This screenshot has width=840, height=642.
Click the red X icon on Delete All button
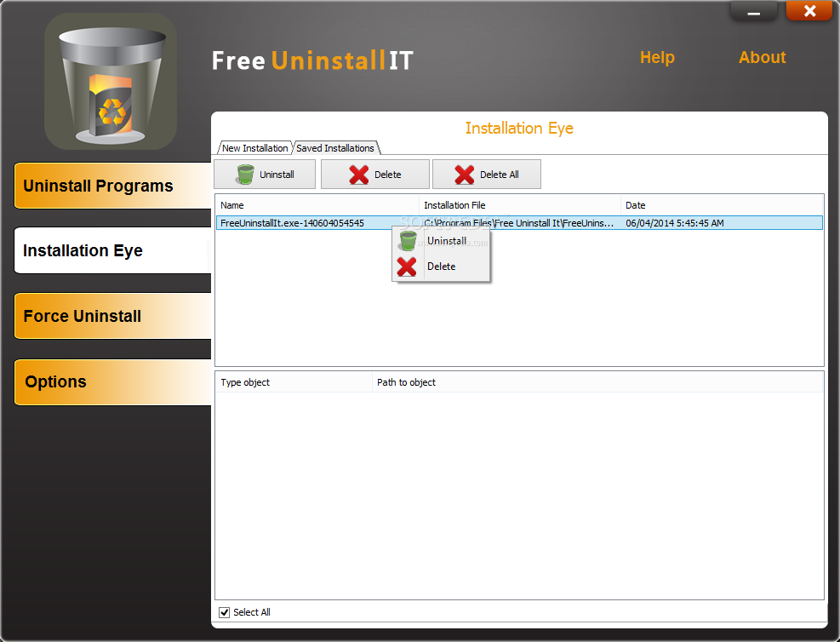tap(465, 175)
